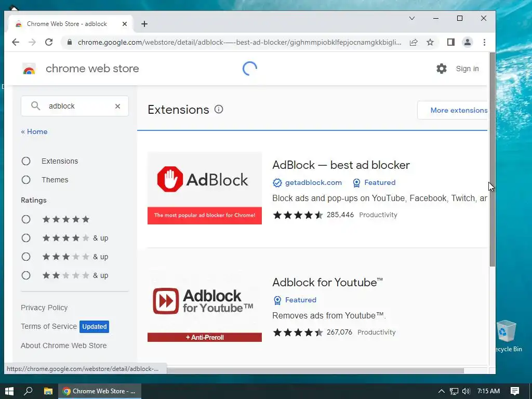Click Removes ads from Youtube description
The height and width of the screenshot is (399, 532).
click(329, 315)
